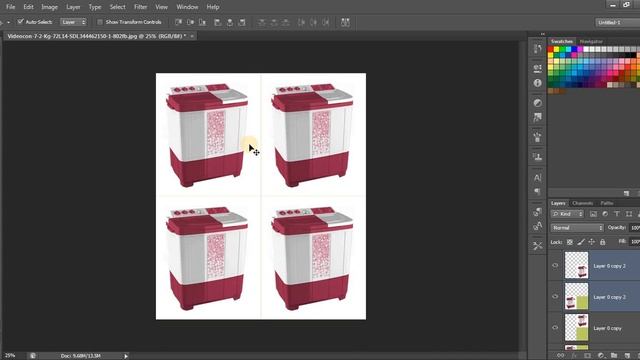Open the Kind filter dropdown

coord(567,214)
